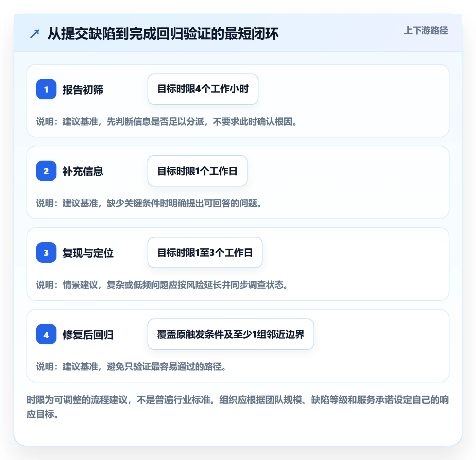The height and width of the screenshot is (460, 476).
Task: Click the step number 4 badge
Action: [x=46, y=334]
